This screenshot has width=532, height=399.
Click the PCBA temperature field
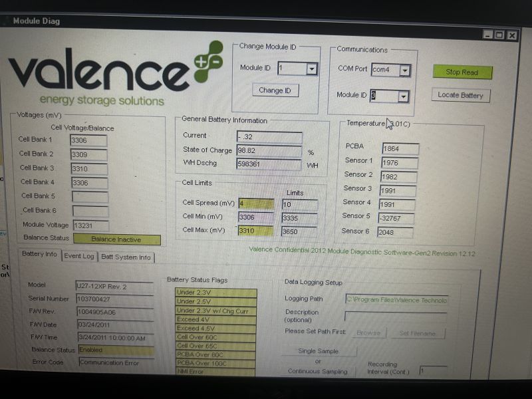click(400, 148)
